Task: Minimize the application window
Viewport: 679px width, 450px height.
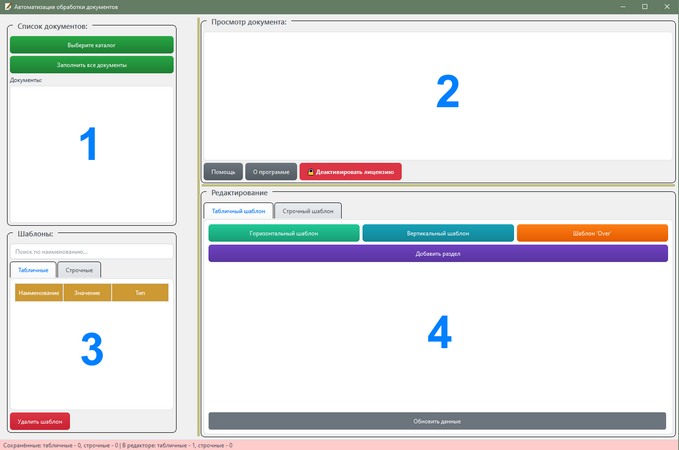Action: [x=623, y=6]
